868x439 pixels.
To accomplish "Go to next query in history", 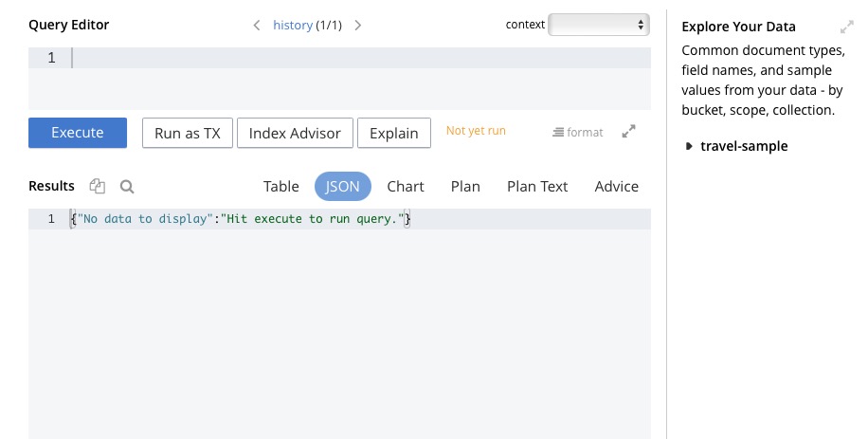I will [x=358, y=25].
